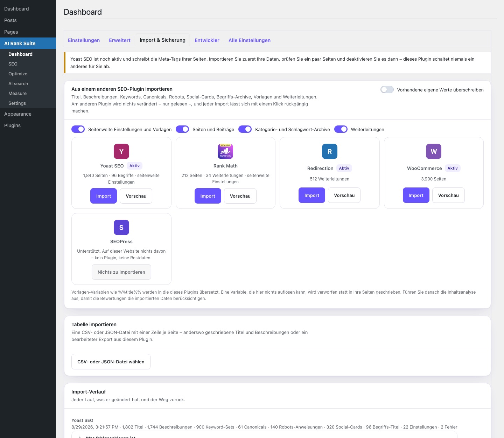The width and height of the screenshot is (504, 438).
Task: Turn off 'Seiten und Beiträge' toggle
Action: pyautogui.click(x=182, y=129)
